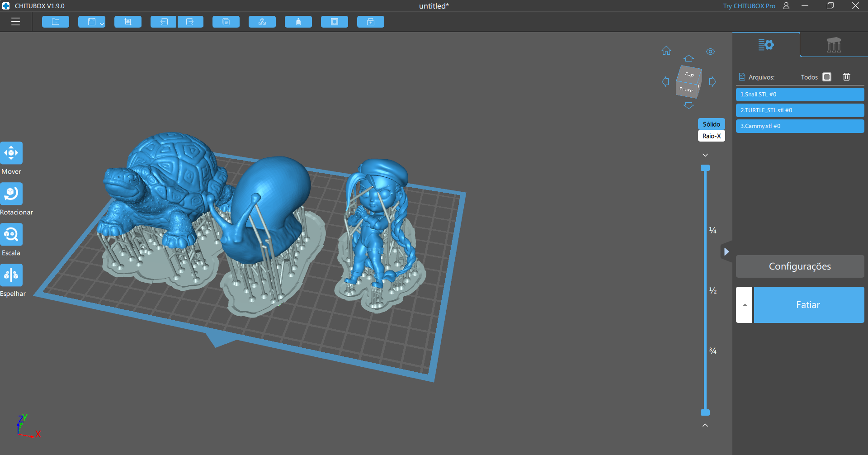The width and height of the screenshot is (868, 455).
Task: Toggle the eye perspective view icon
Action: [x=711, y=52]
